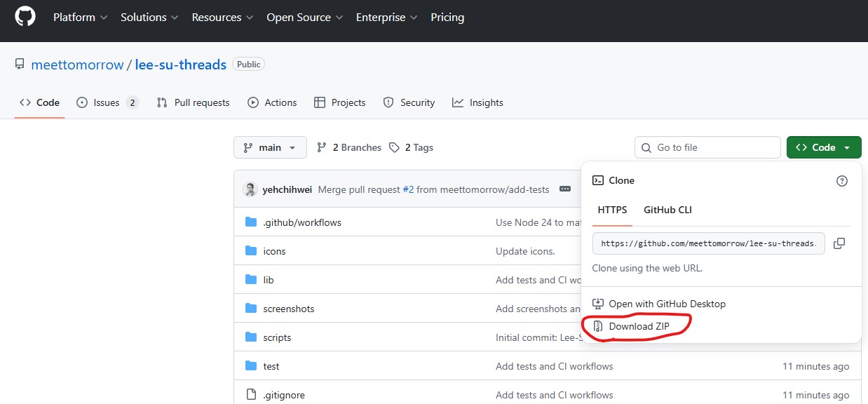Click Download ZIP
Viewport: 868px width, 404px height.
pos(639,326)
